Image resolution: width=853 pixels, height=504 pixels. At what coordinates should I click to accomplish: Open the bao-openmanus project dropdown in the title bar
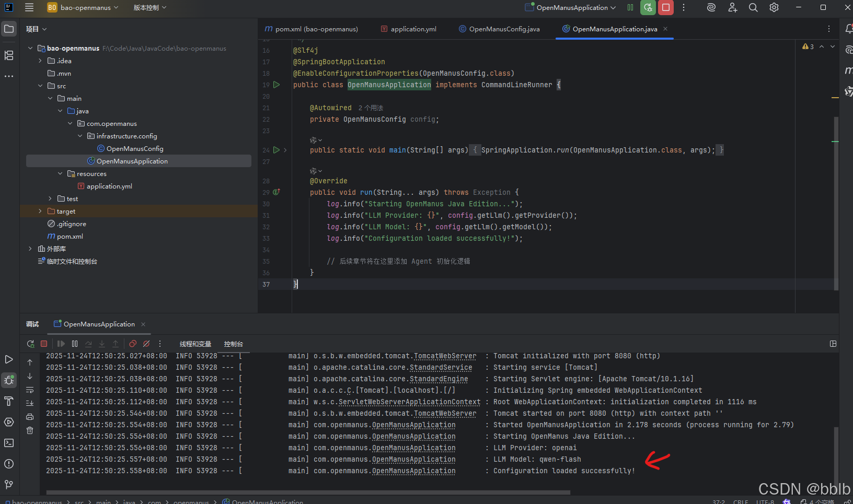click(83, 7)
